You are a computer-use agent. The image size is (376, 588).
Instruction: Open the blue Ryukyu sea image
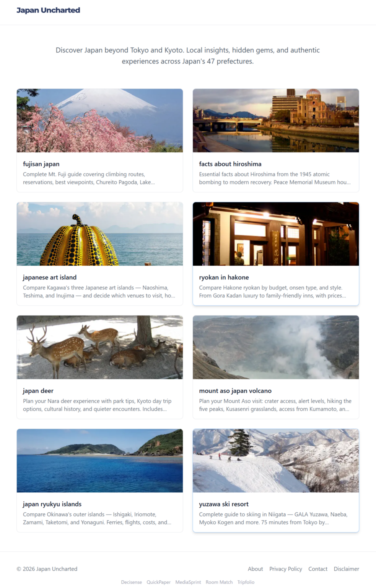click(100, 461)
